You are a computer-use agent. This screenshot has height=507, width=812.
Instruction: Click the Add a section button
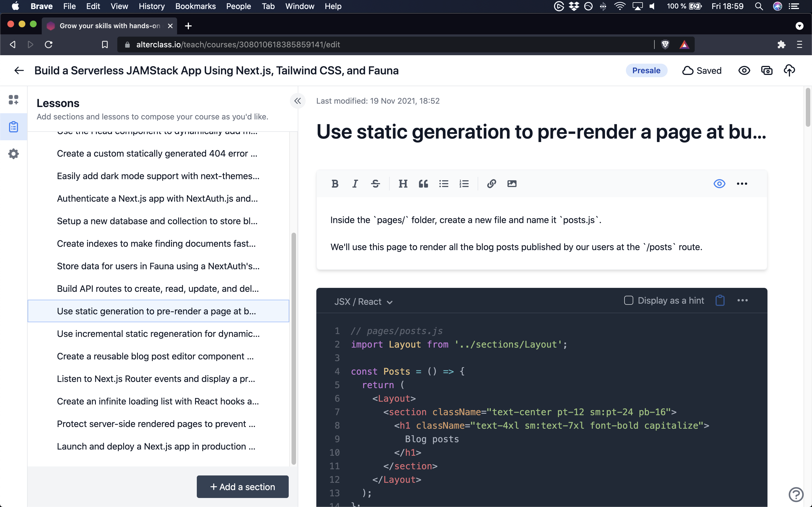click(x=242, y=486)
